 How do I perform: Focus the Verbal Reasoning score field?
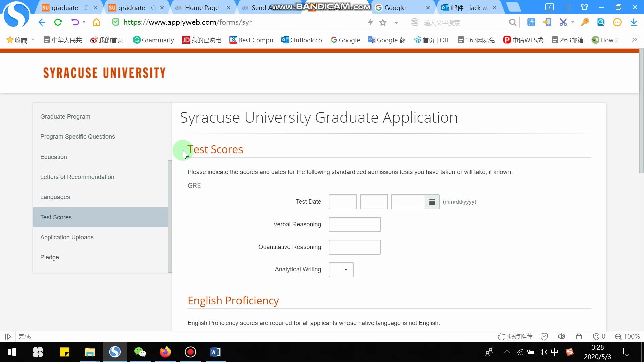click(x=355, y=224)
